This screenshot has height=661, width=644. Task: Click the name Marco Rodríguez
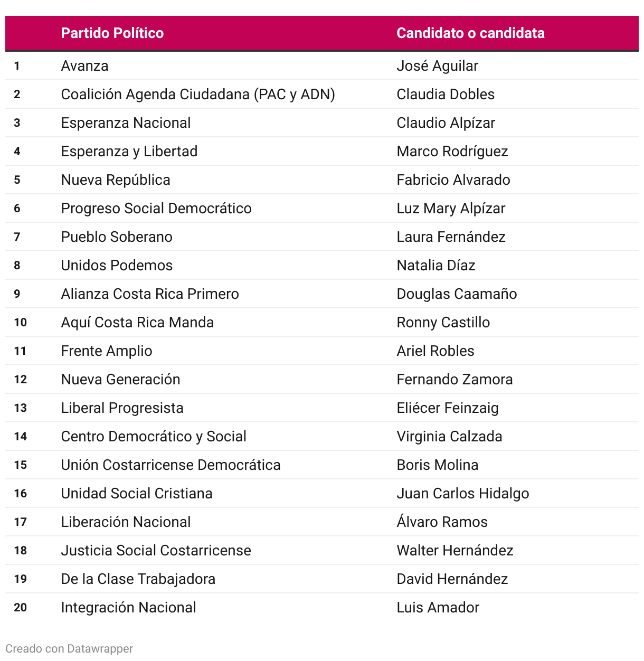(452, 152)
